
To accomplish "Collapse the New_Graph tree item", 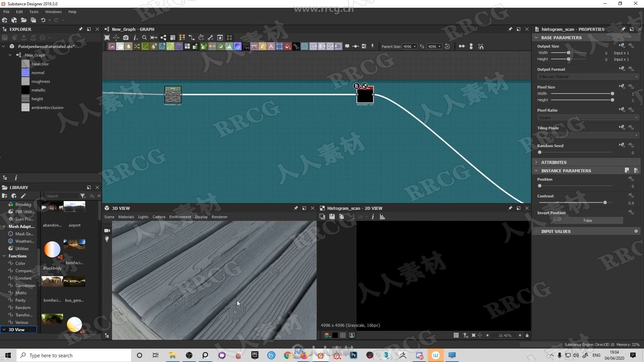I will click(x=10, y=55).
